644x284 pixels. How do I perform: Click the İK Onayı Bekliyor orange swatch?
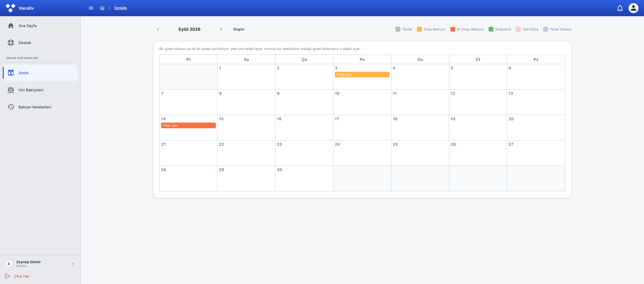[x=453, y=29]
